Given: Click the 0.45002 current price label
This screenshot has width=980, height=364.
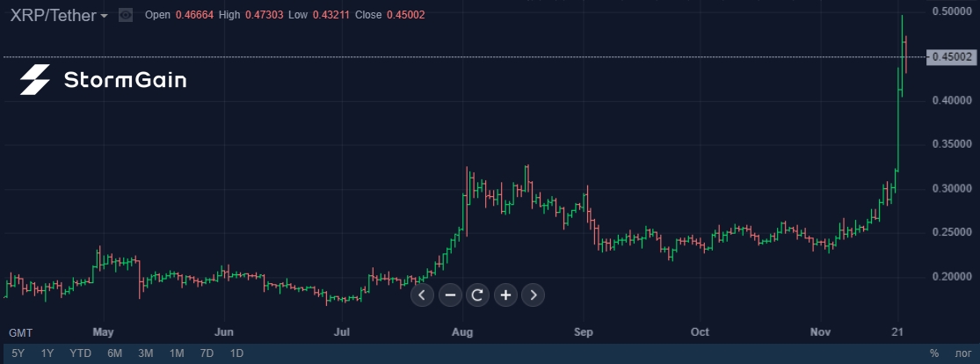Looking at the screenshot, I should (951, 57).
